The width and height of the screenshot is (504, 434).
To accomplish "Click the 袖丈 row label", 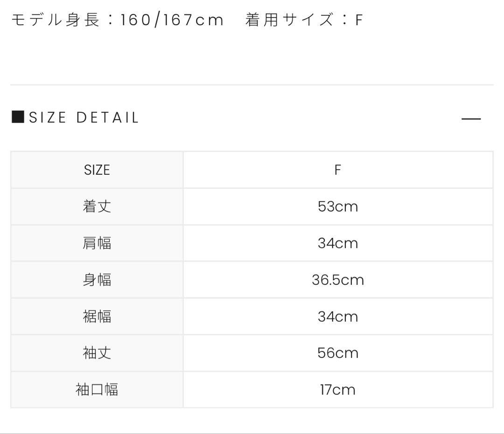I will (x=97, y=353).
